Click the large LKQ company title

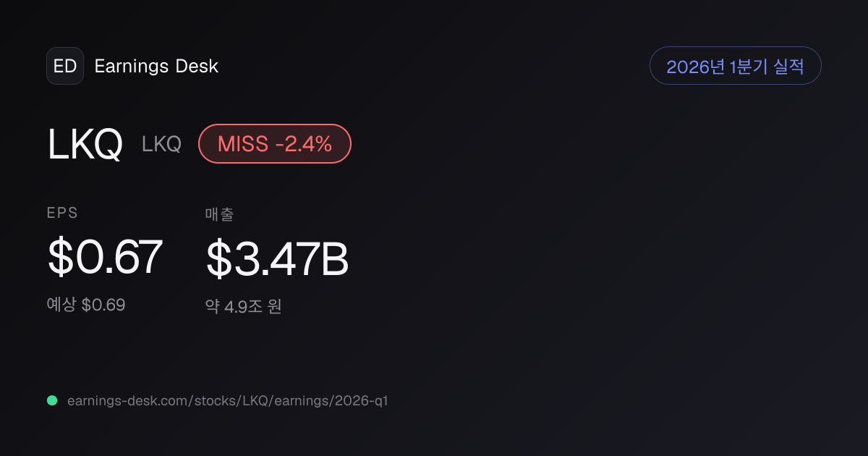click(x=85, y=144)
